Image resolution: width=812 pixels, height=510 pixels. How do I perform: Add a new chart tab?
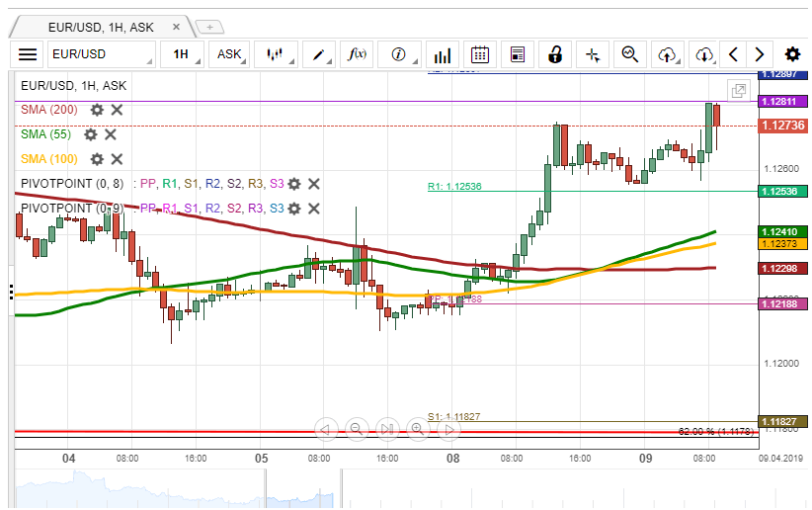[x=209, y=27]
